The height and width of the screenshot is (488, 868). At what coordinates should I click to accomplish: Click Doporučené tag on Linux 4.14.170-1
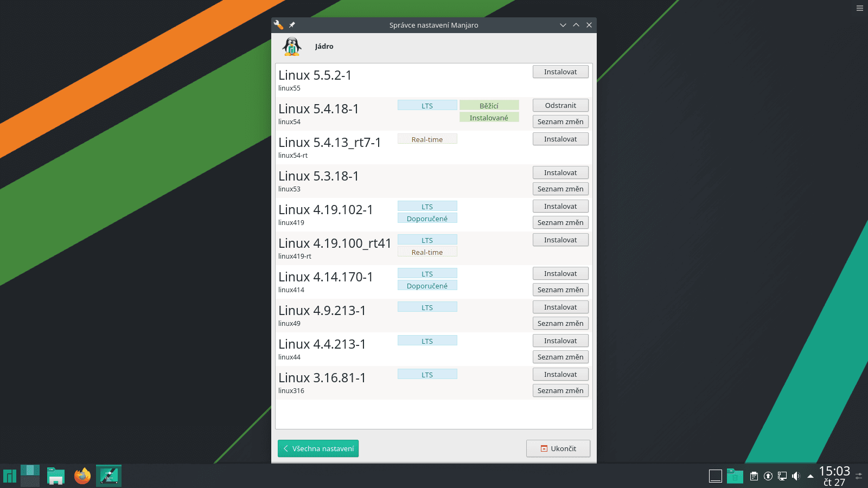coord(427,286)
